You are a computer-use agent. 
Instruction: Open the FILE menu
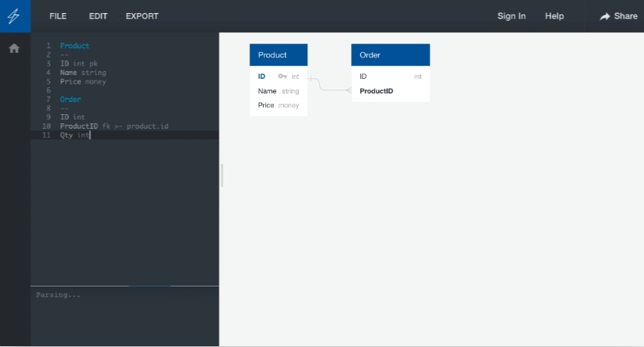58,16
